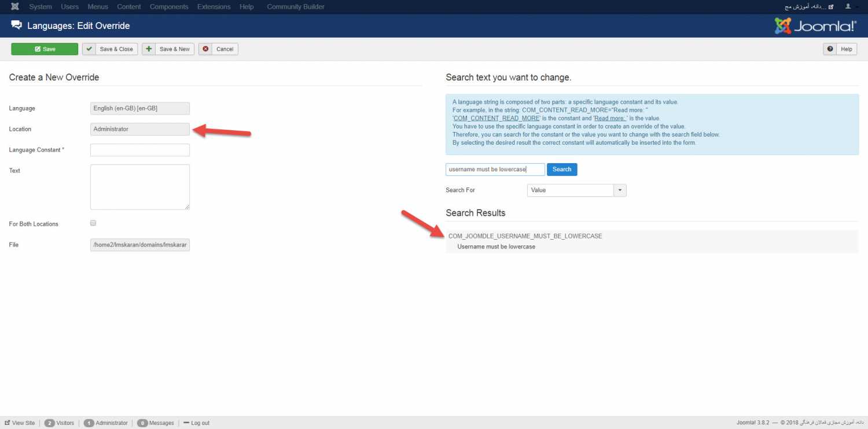868x429 pixels.
Task: Click the Language Constant input field
Action: pos(140,150)
